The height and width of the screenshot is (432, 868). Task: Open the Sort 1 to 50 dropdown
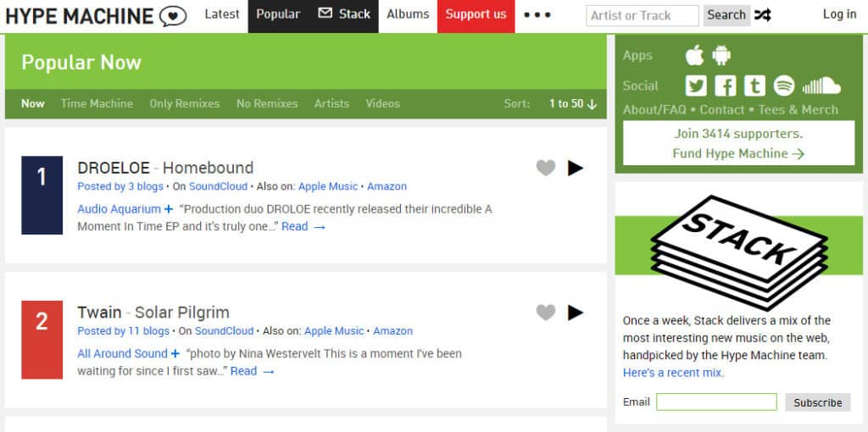[x=573, y=103]
